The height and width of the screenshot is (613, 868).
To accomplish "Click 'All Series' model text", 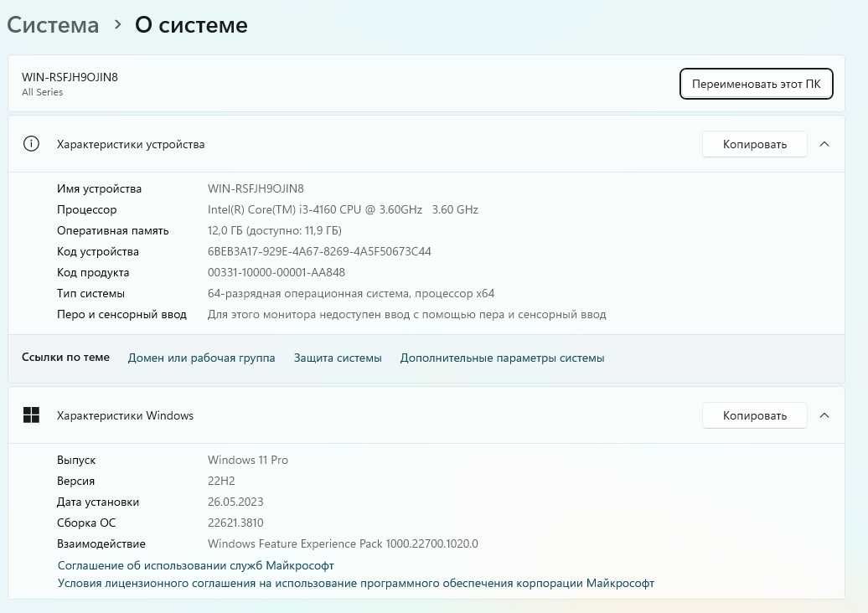I will click(42, 92).
